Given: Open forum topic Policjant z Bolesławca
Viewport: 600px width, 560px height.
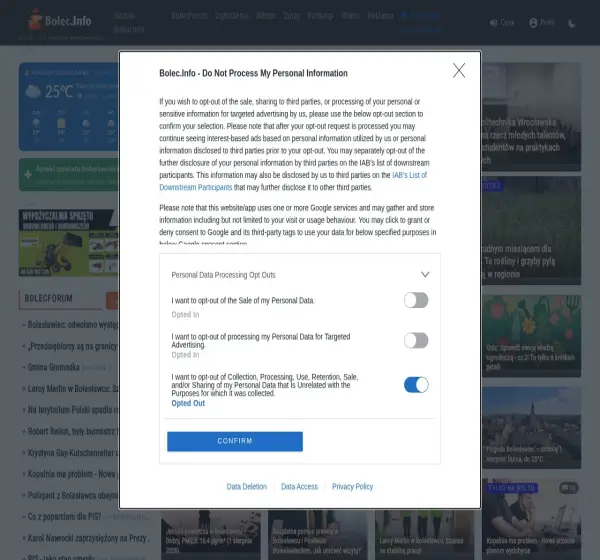Looking at the screenshot, I should point(73,495).
